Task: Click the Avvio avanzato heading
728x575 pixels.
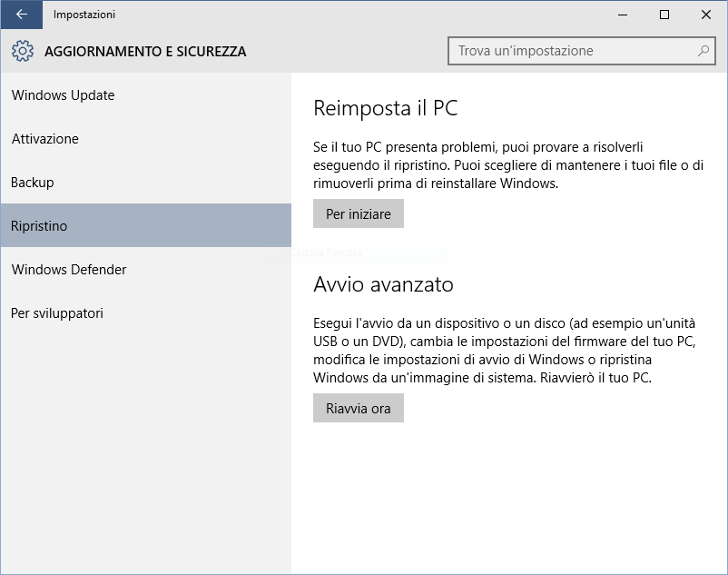Action: (x=383, y=284)
